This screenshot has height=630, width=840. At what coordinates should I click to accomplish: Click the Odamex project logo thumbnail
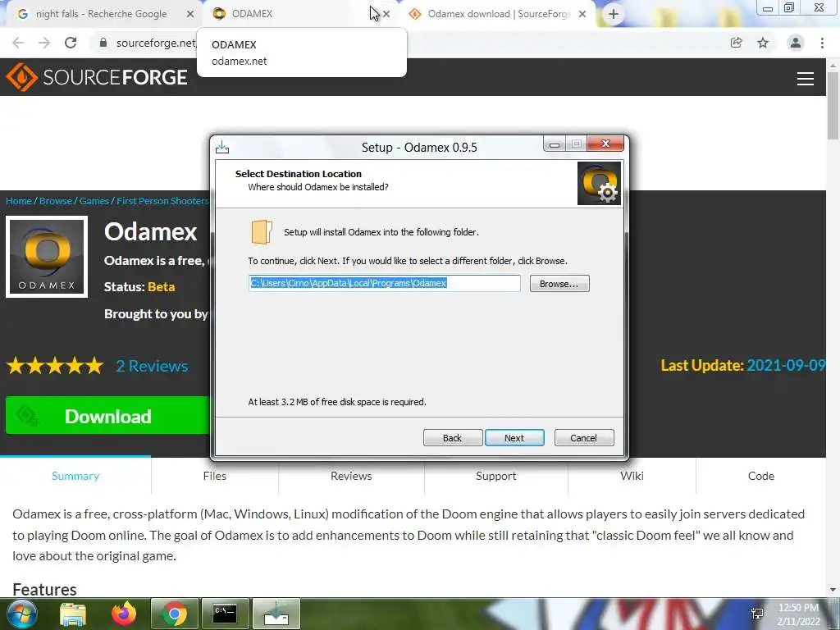click(x=47, y=257)
